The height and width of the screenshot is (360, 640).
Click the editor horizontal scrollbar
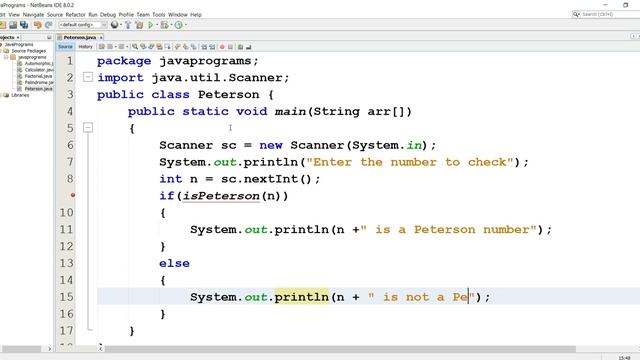tap(341, 349)
